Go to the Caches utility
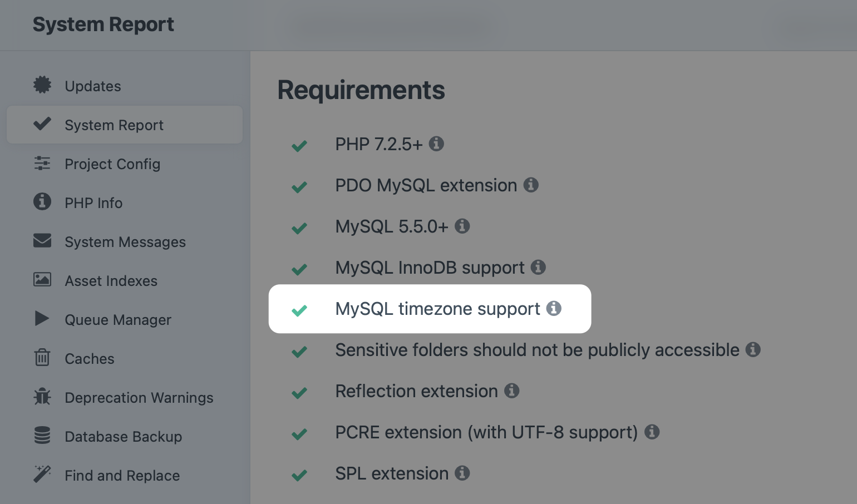Screen dimensions: 857x504 coord(125,358)
